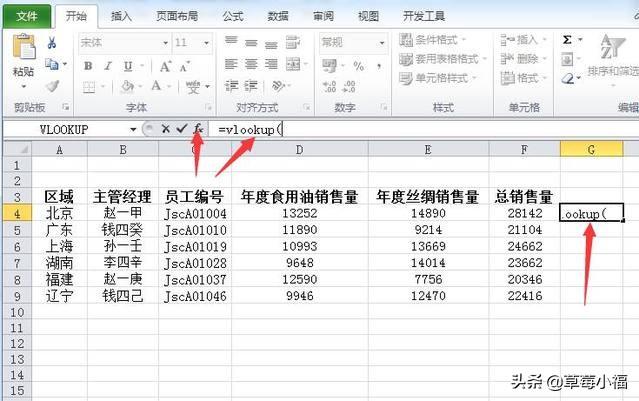Viewport: 639px width, 401px height.
Task: Switch to the 开发工具 tab
Action: pyautogui.click(x=423, y=16)
